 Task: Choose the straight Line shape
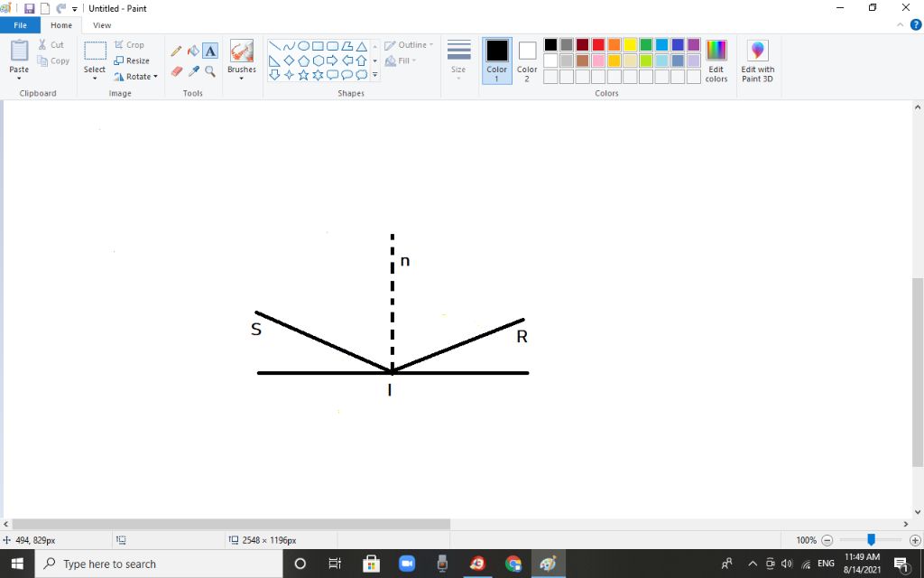274,46
